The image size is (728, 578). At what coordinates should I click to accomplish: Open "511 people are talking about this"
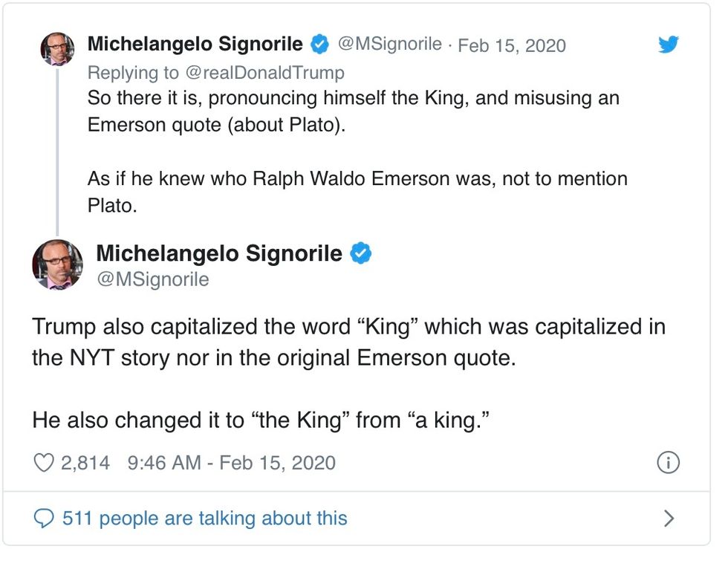(x=204, y=518)
